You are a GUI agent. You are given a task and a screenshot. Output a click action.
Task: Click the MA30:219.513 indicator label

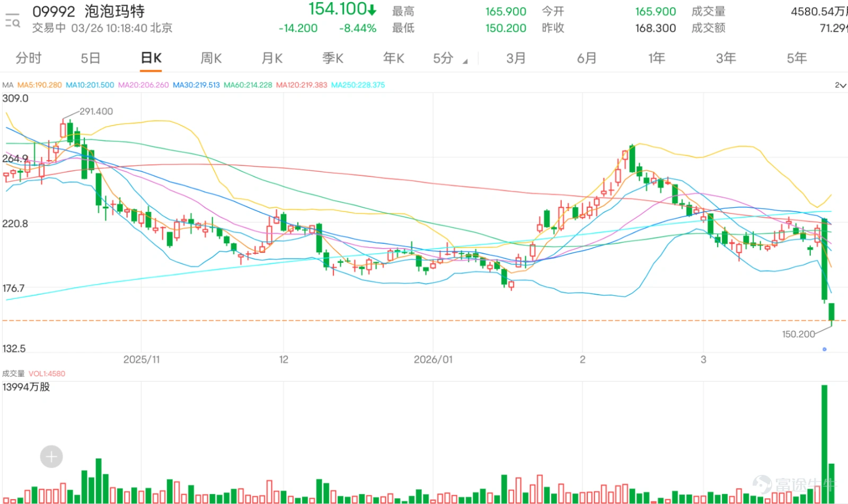point(196,85)
